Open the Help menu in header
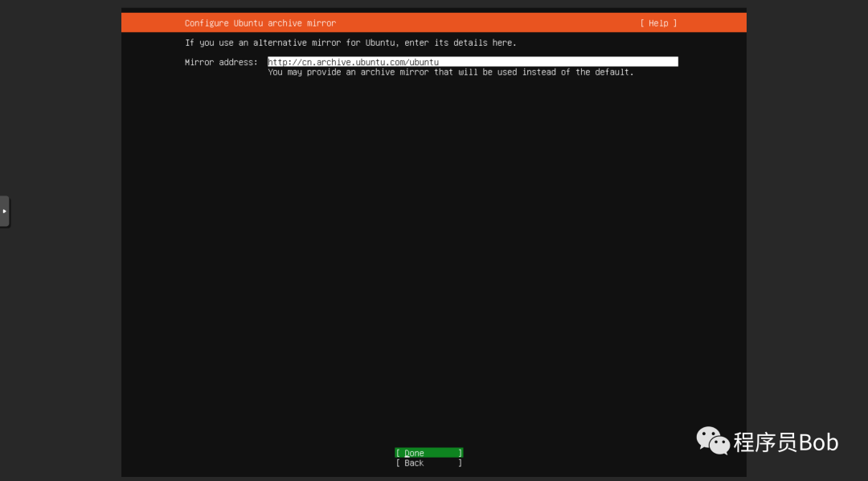The width and height of the screenshot is (868, 481). (658, 23)
